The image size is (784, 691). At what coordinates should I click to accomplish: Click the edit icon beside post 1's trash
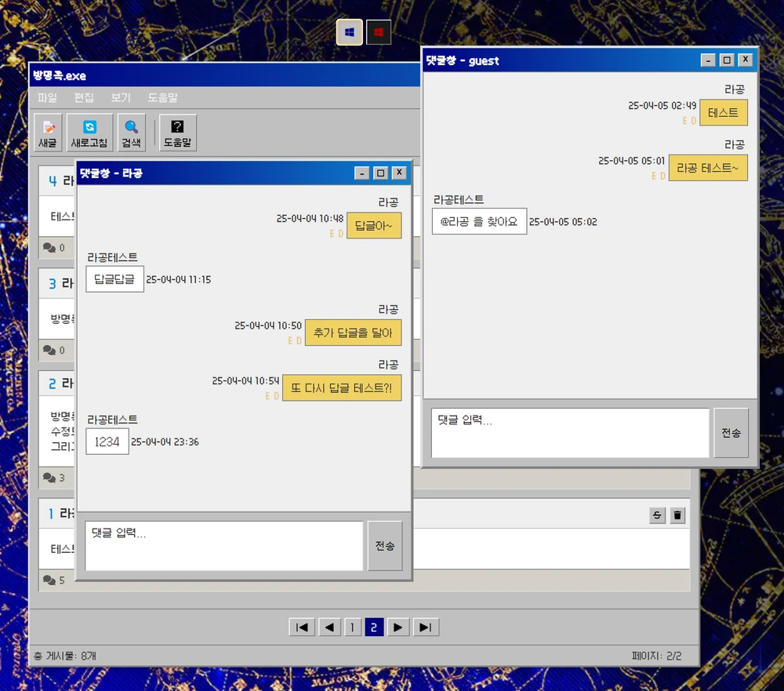(657, 515)
